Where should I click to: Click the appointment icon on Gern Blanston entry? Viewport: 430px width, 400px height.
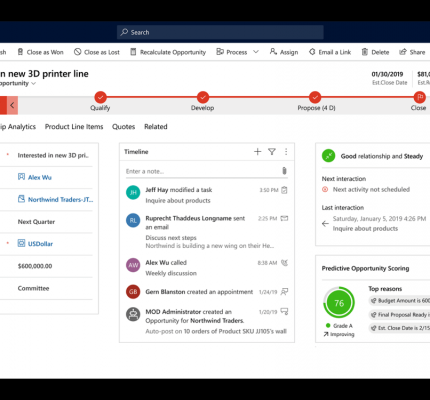(x=284, y=292)
